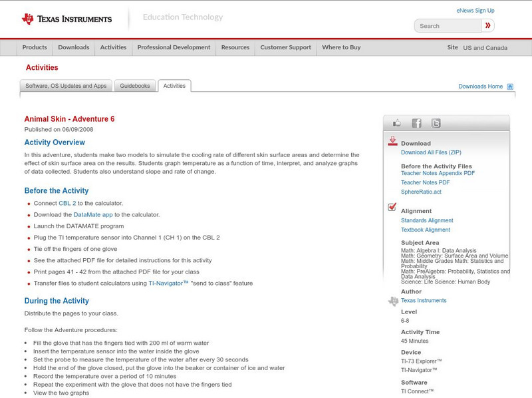
Task: View the Standards Alignment
Action: click(x=428, y=220)
